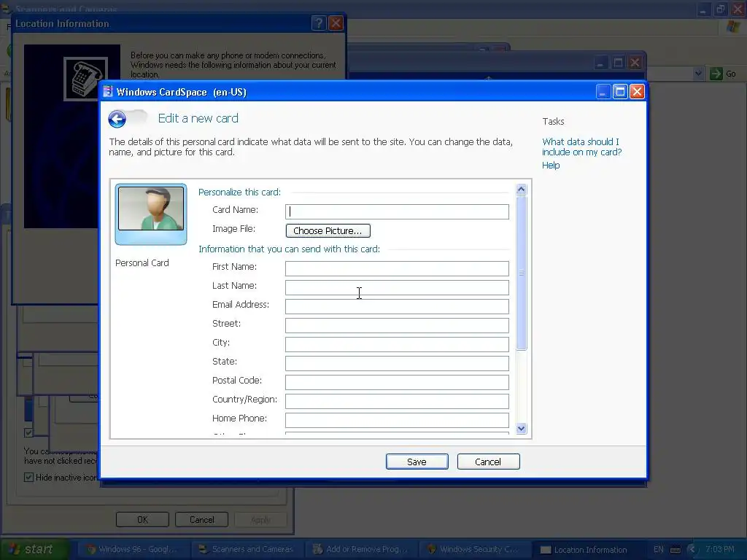Click the State input field
The image size is (747, 560).
click(397, 363)
